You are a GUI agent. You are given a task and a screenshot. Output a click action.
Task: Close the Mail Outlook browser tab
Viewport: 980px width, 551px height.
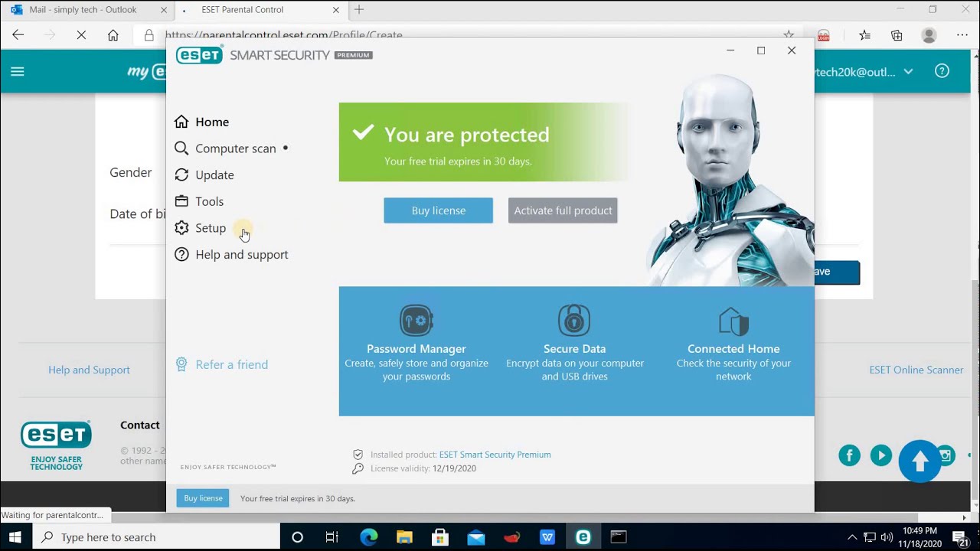tap(164, 10)
